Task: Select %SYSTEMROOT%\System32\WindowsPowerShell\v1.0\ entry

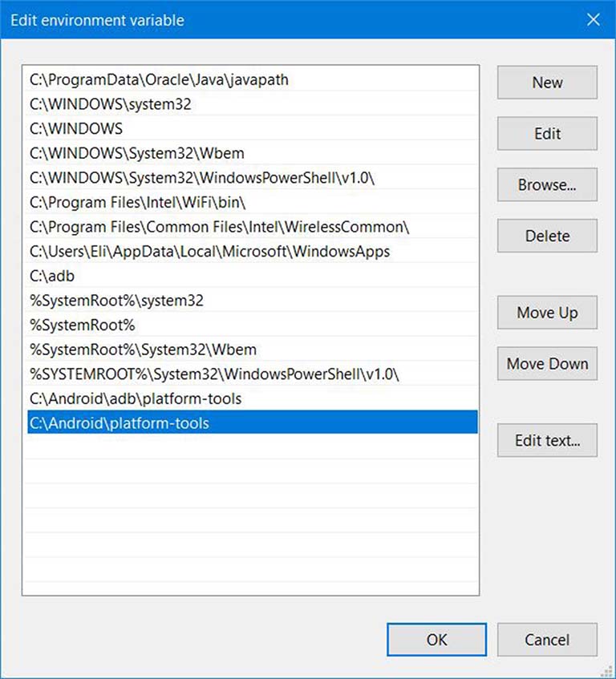Action: point(252,374)
